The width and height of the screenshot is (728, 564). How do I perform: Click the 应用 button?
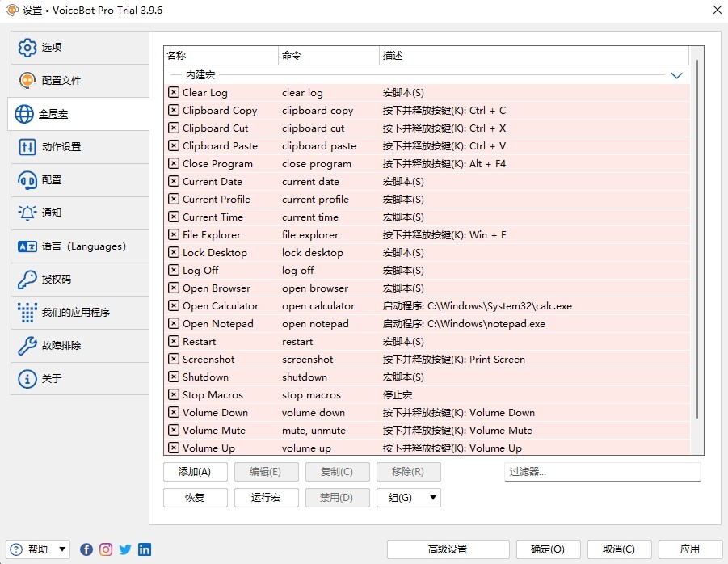(x=690, y=549)
